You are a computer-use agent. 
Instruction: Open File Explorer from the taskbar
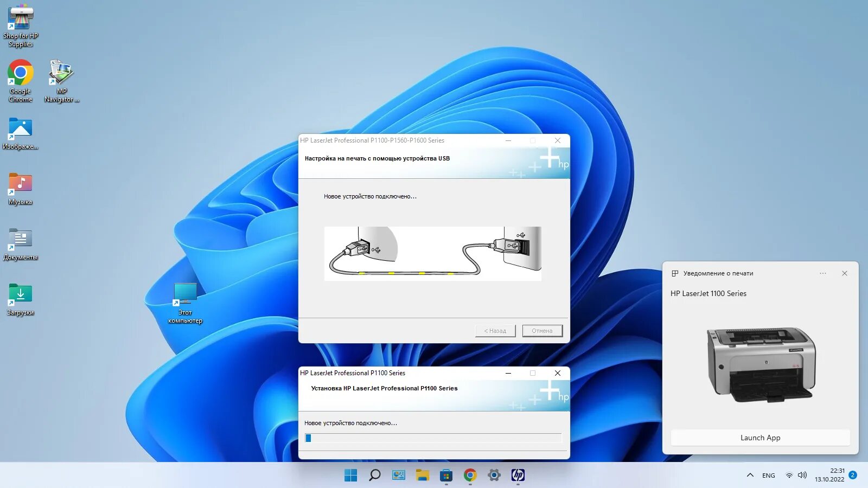click(423, 476)
